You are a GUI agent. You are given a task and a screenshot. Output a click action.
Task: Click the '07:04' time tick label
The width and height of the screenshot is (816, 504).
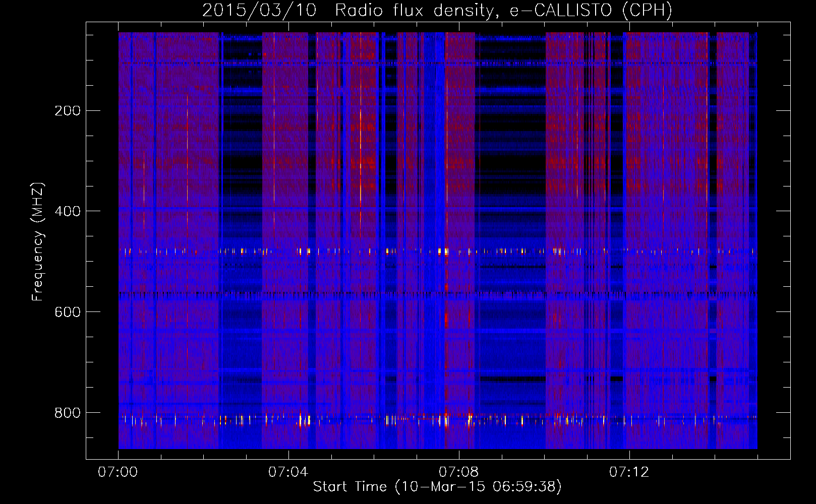point(288,472)
